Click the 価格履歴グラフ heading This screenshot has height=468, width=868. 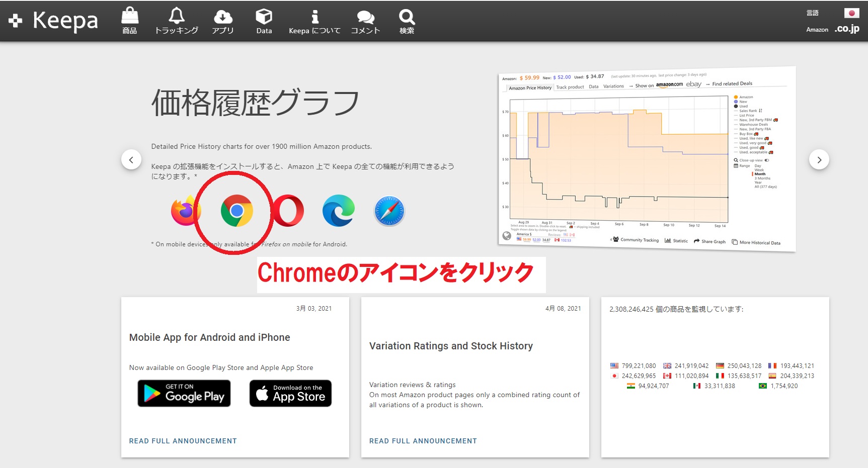(x=255, y=103)
